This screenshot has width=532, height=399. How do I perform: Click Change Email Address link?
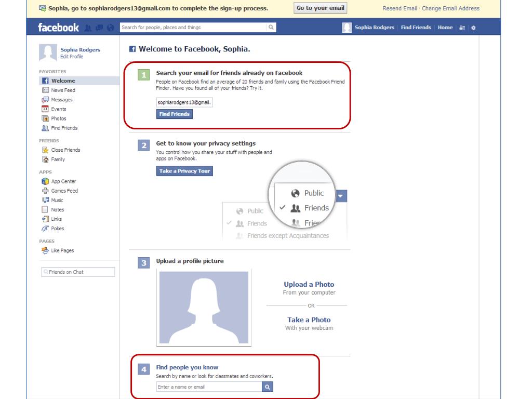450,8
